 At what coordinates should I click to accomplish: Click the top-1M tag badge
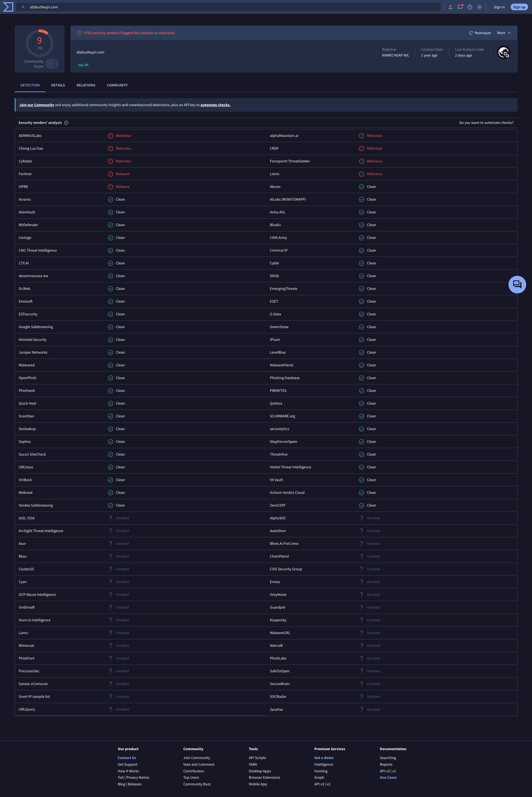coord(83,65)
